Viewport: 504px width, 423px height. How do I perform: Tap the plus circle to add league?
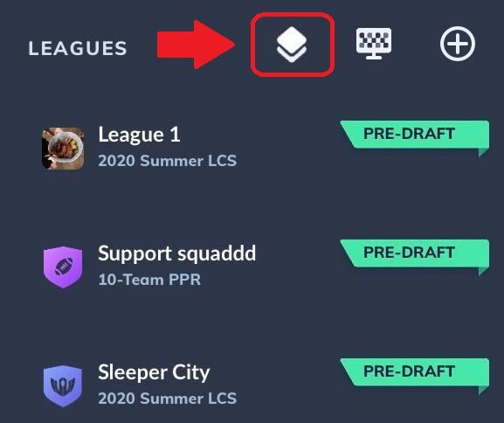point(458,44)
